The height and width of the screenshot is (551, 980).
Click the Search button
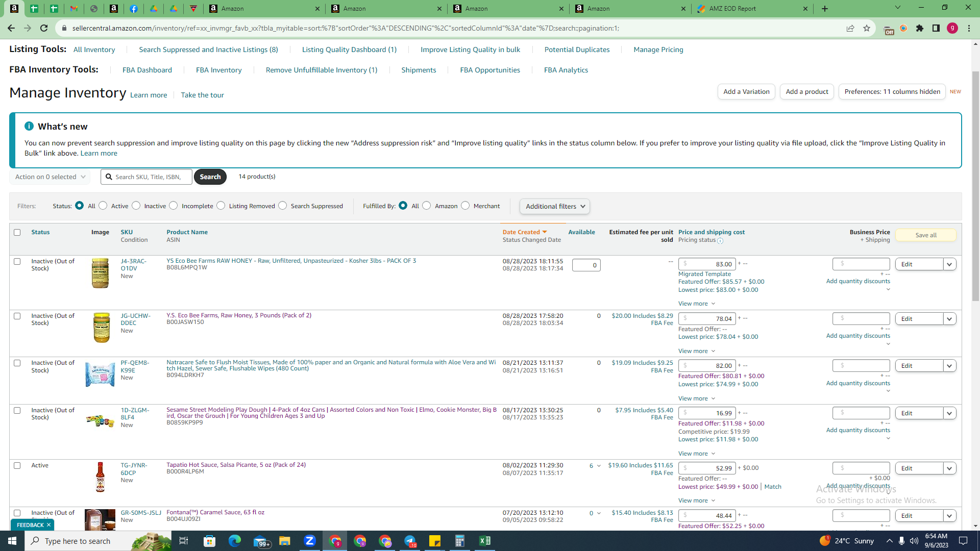tap(210, 177)
